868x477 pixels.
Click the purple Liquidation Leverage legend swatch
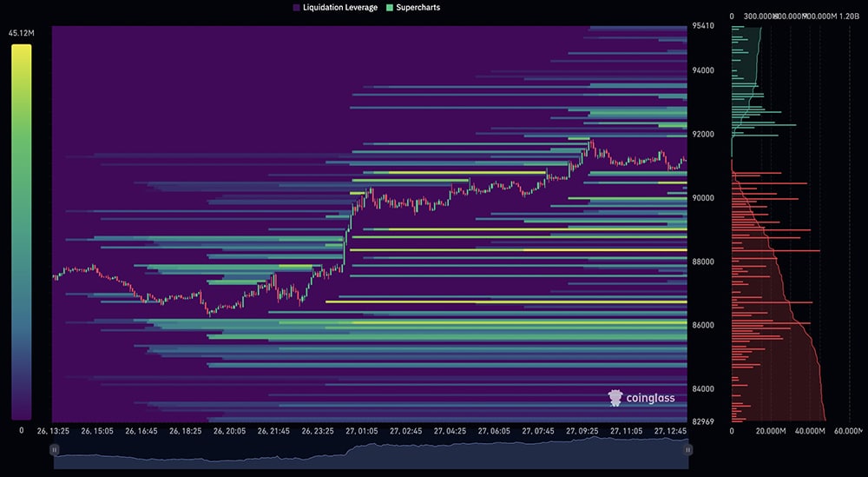[297, 7]
